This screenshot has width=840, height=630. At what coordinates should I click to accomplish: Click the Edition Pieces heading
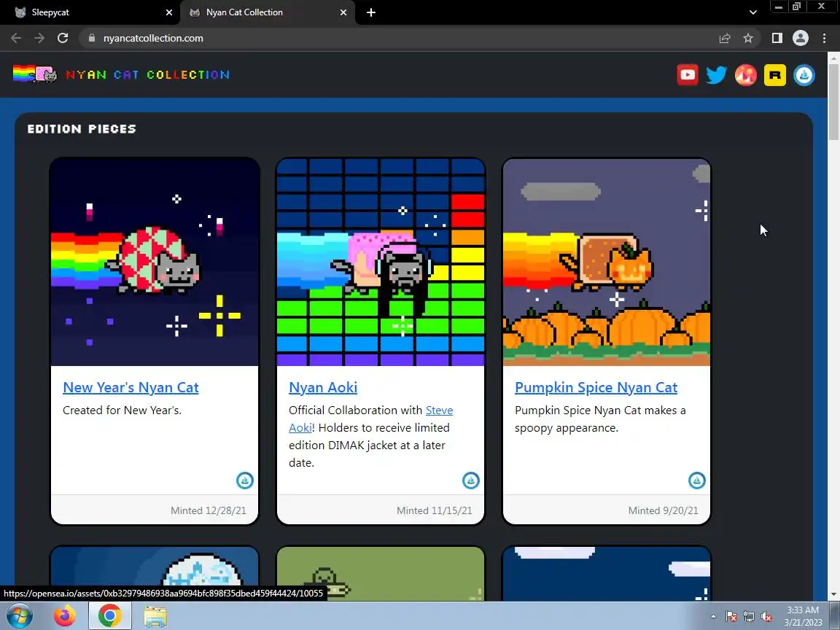[82, 128]
